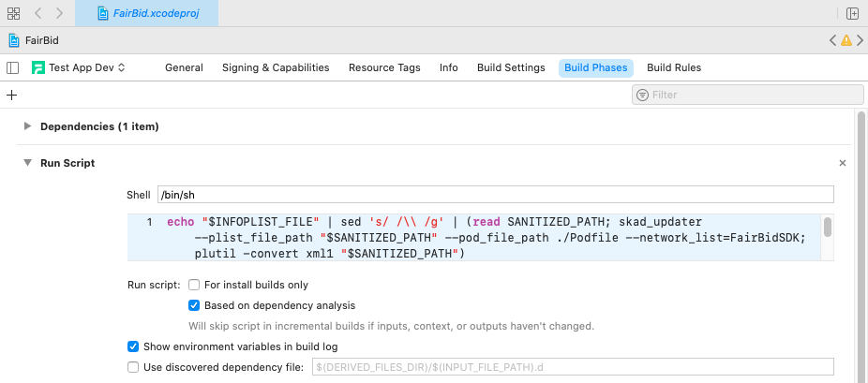Open the Info tab

coord(448,68)
